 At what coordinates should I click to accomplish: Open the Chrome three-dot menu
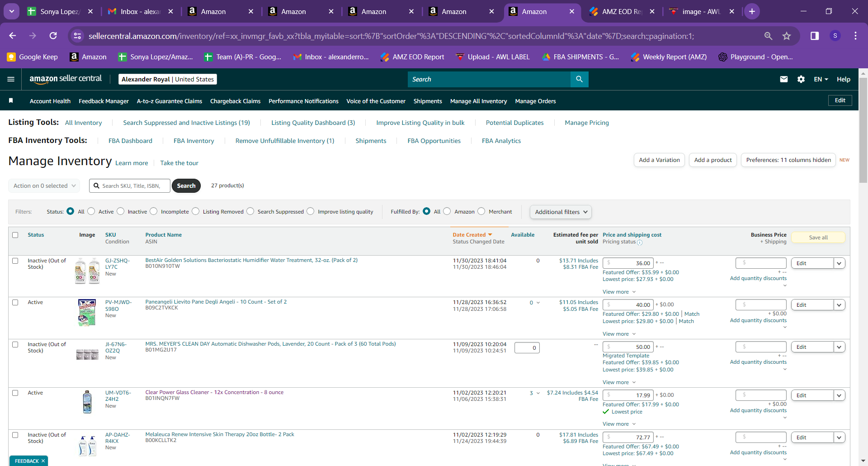pyautogui.click(x=855, y=36)
